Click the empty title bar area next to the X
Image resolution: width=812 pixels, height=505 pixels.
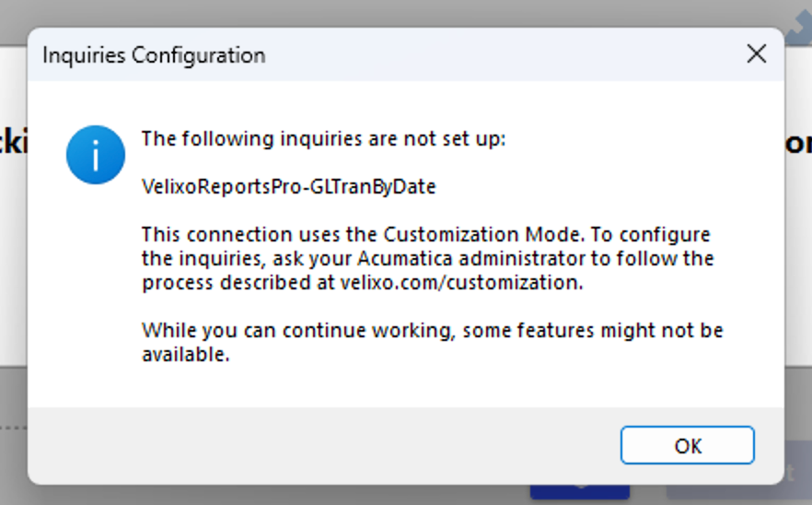[505, 54]
